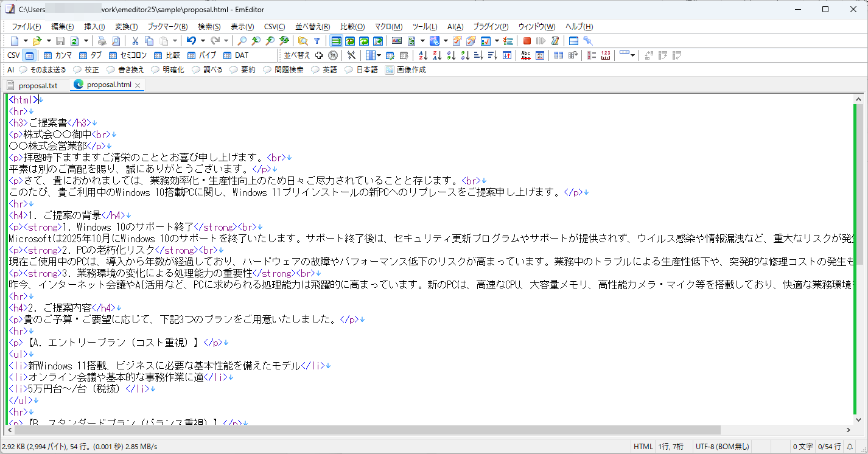Toggle word wrap mode icon
Image resolution: width=868 pixels, height=454 pixels.
tap(337, 40)
